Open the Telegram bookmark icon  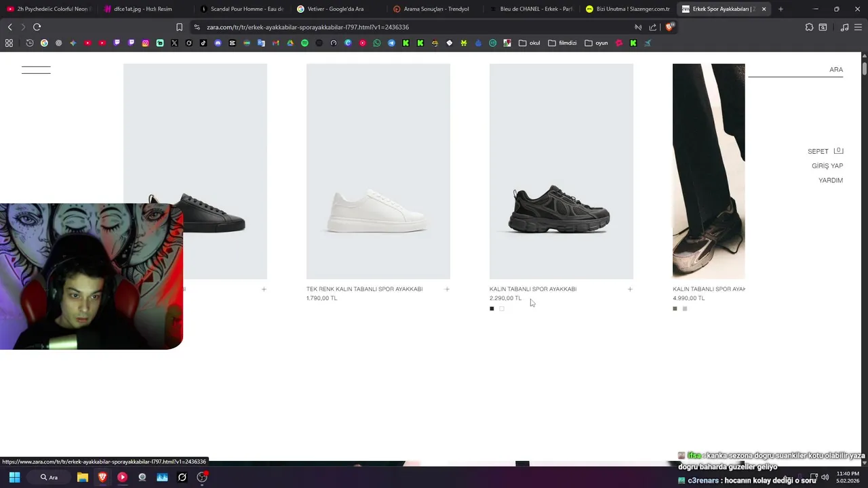[391, 43]
